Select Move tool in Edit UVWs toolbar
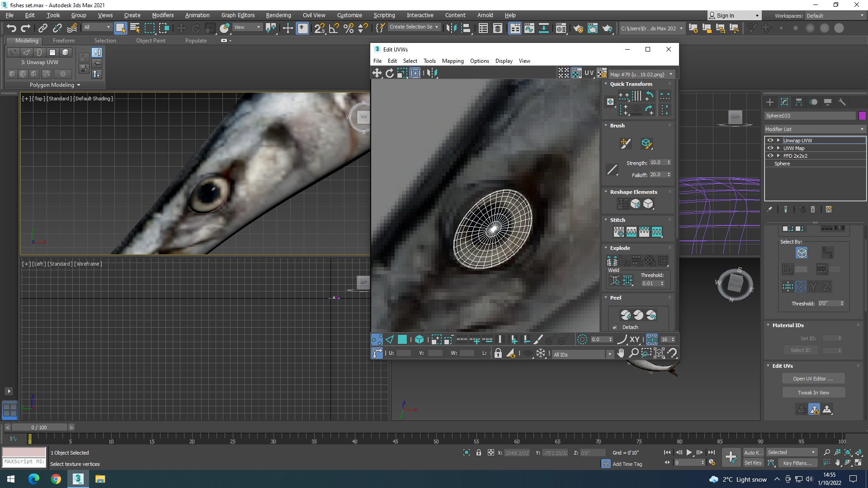This screenshot has width=868, height=488. click(377, 73)
